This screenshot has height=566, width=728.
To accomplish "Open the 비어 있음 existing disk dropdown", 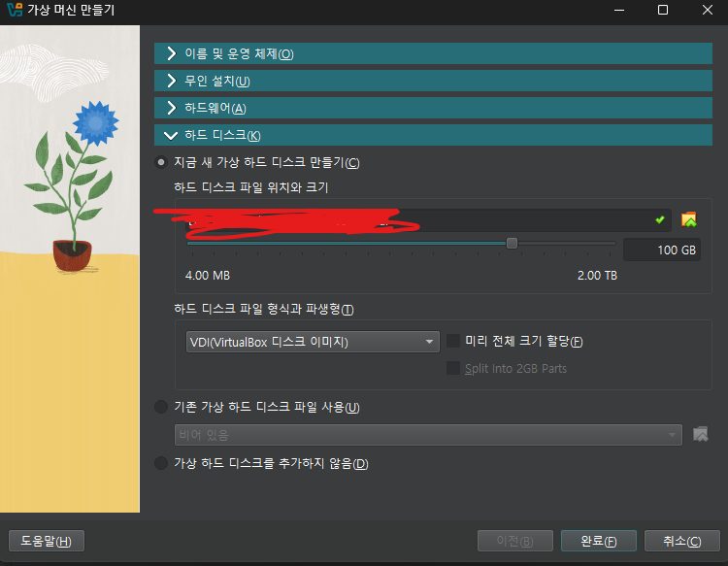I will [428, 435].
